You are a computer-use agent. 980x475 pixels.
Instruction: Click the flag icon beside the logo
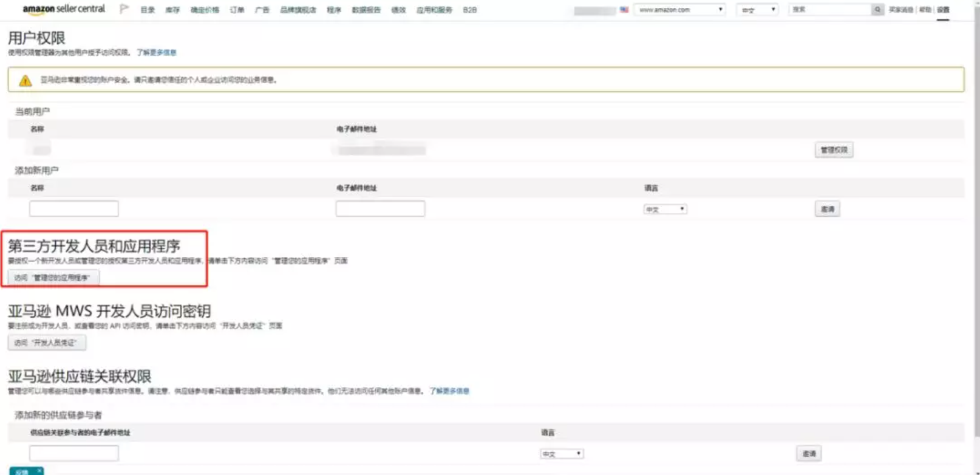tap(124, 9)
